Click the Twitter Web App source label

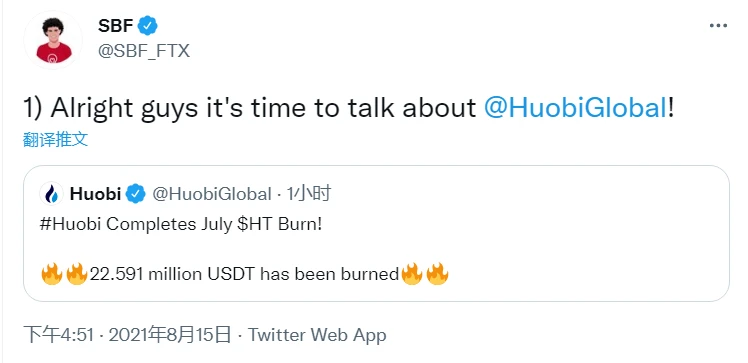tap(317, 335)
